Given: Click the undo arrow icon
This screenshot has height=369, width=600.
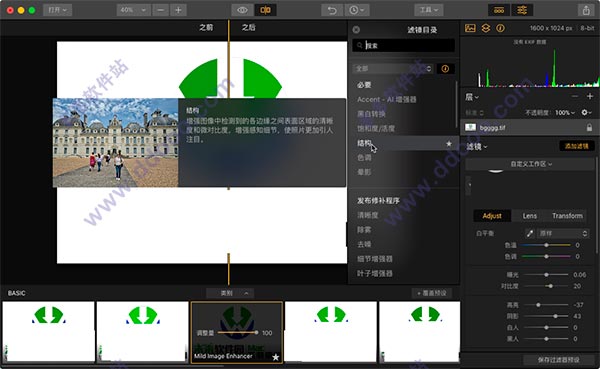Looking at the screenshot, I should pos(332,10).
